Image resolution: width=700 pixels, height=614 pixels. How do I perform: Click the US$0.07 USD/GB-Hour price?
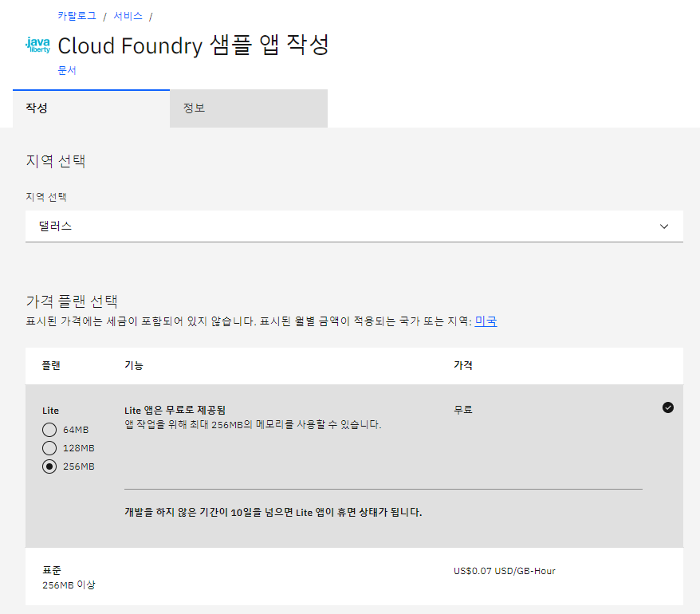[x=505, y=571]
